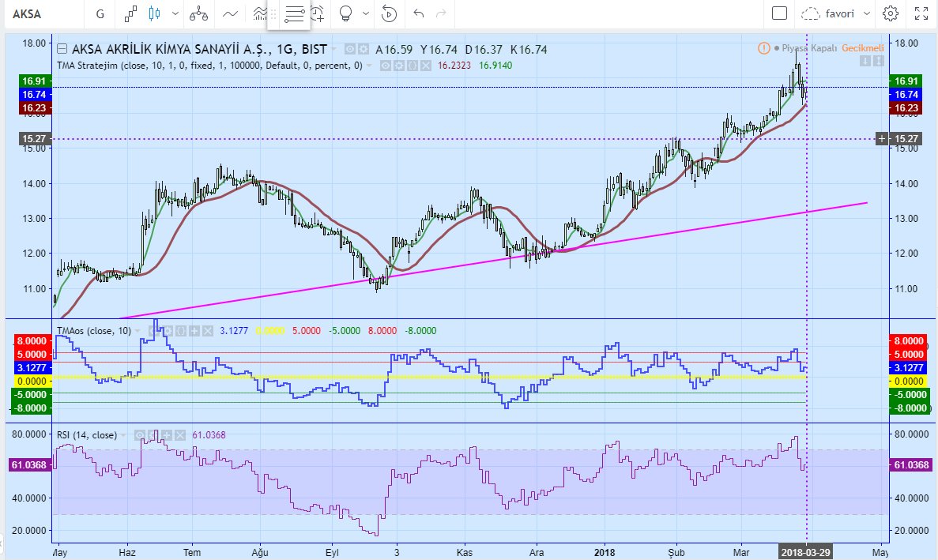Click the 2018-03-29 date label on time axis
This screenshot has height=560, width=938.
[805, 552]
